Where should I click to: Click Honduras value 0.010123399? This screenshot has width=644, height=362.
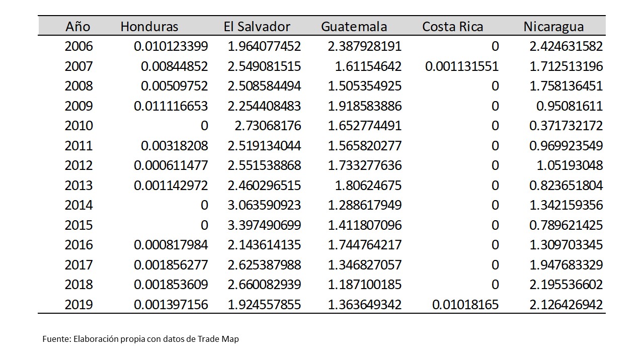click(x=171, y=47)
